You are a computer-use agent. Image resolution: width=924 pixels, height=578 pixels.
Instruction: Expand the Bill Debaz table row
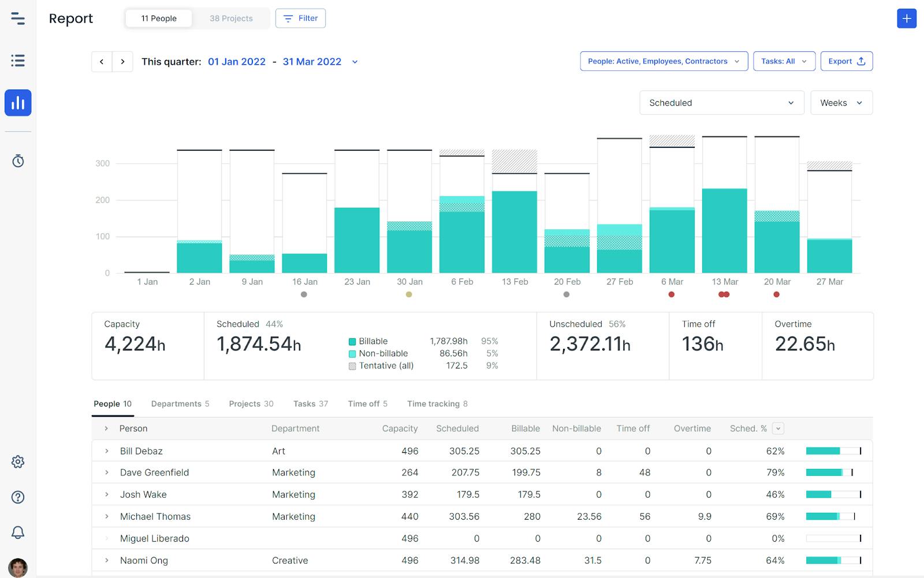click(x=106, y=451)
